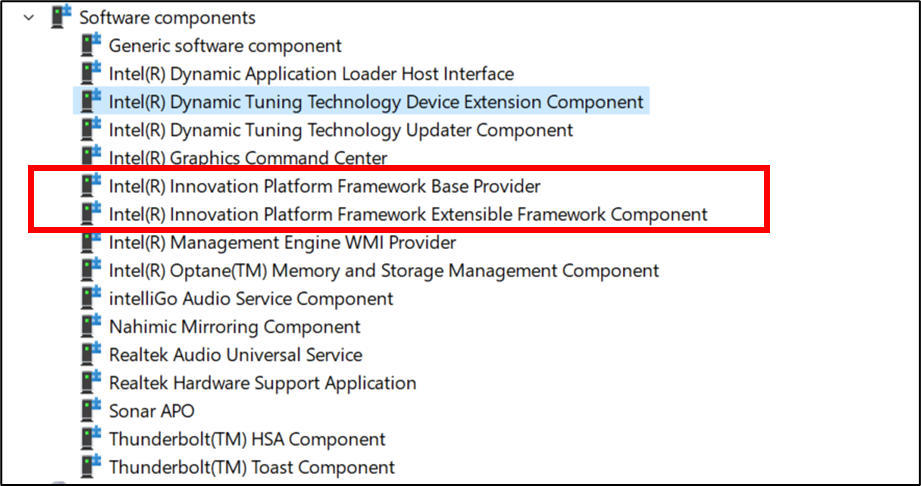Select Realtek Hardware Support Application entry

point(262,383)
